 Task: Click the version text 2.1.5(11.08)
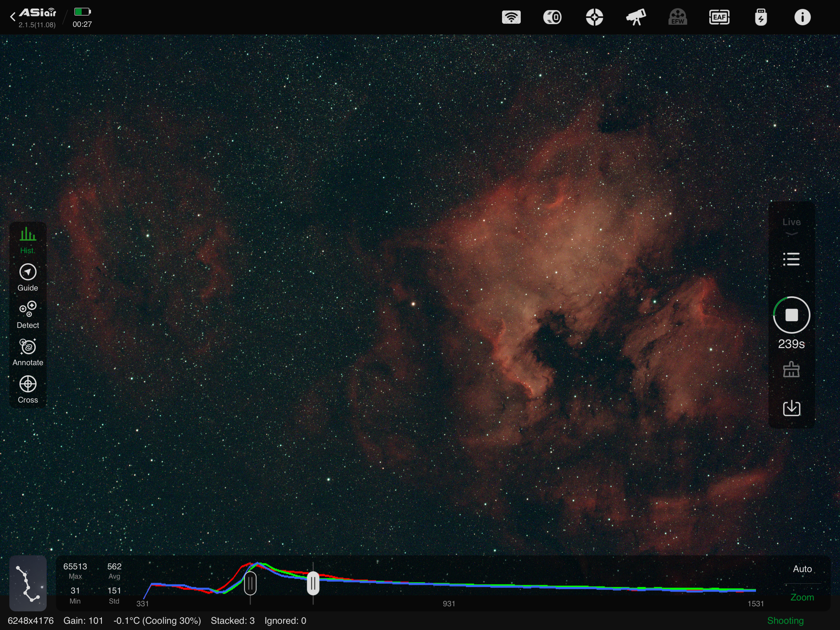(x=37, y=25)
